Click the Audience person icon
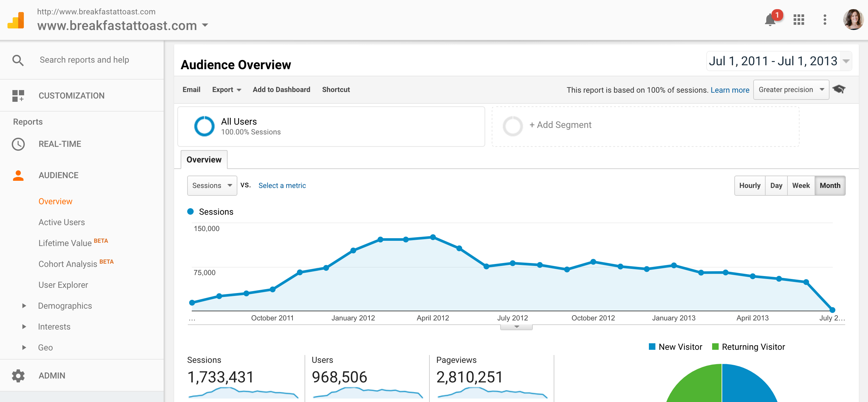 pos(18,175)
